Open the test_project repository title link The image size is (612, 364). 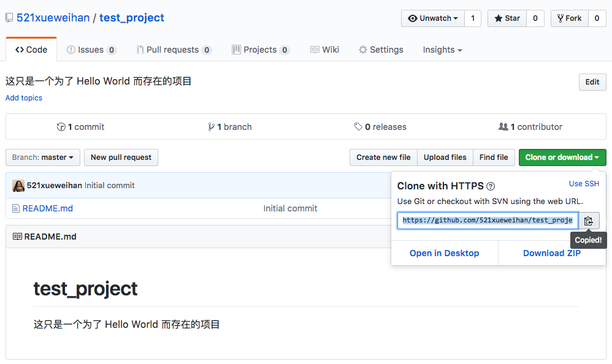131,18
